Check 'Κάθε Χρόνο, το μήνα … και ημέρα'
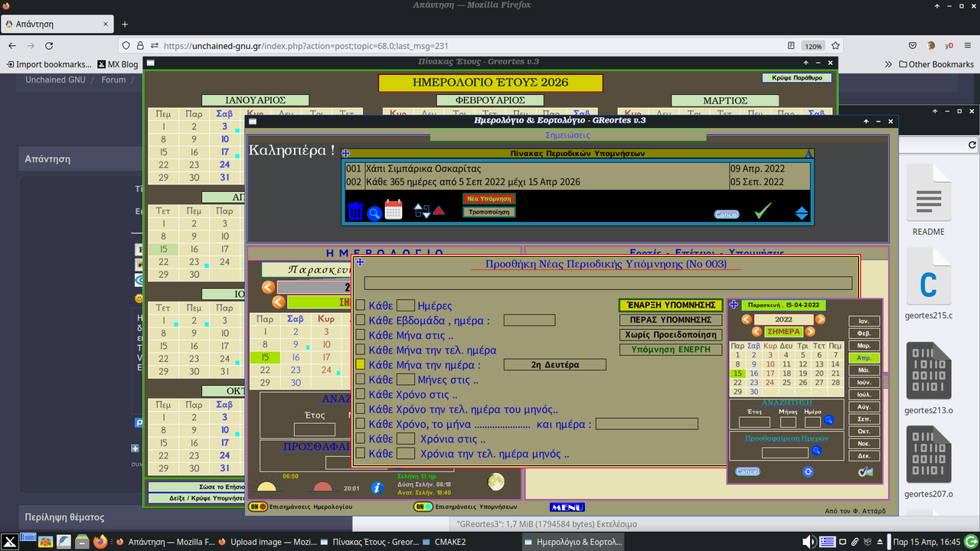 361,424
